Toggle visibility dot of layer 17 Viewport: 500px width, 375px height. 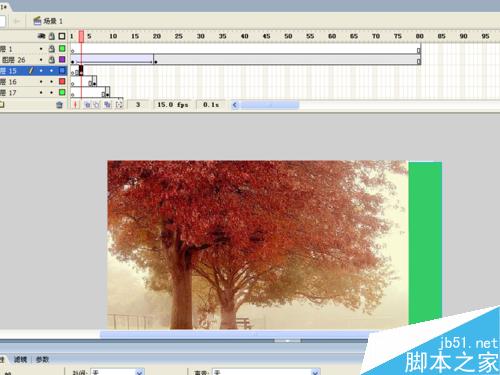[x=41, y=93]
